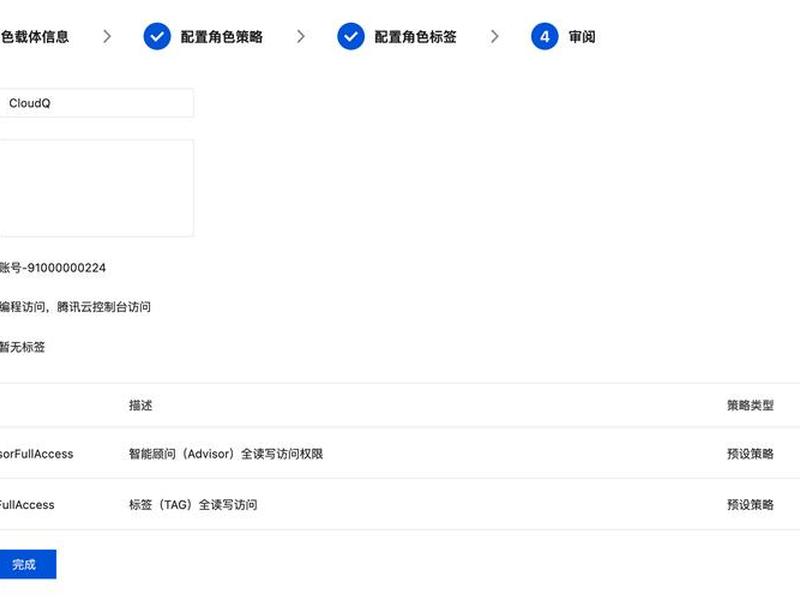The image size is (800, 600).
Task: Click 智能顾问 (Advisor) 全读写访问权限 description
Action: coord(226,454)
